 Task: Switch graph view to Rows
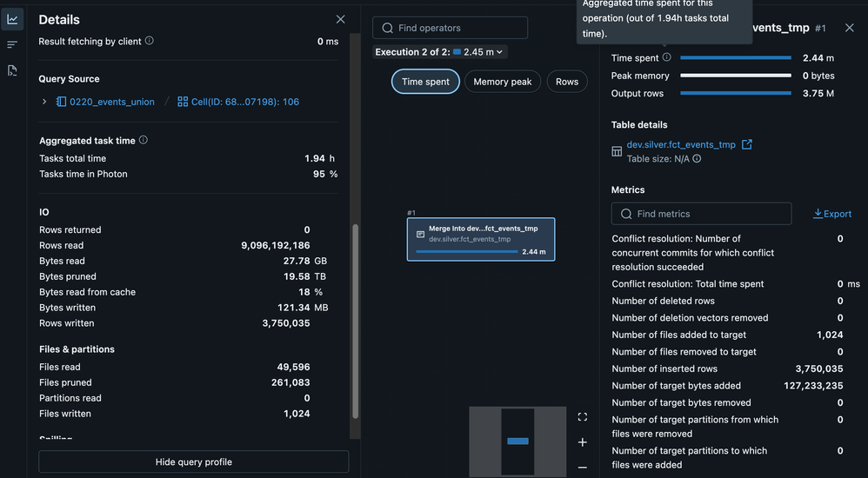point(566,82)
